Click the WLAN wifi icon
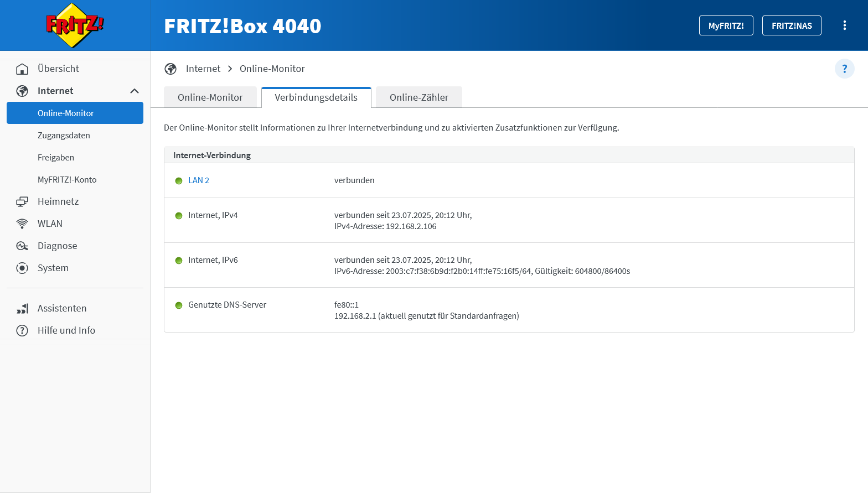Viewport: 868px width, 493px height. coord(22,224)
